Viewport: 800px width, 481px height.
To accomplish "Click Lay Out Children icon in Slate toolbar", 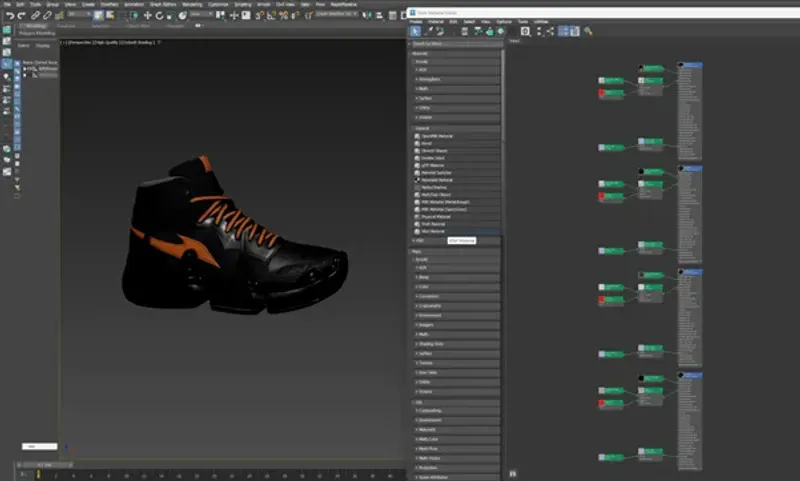I will 550,32.
